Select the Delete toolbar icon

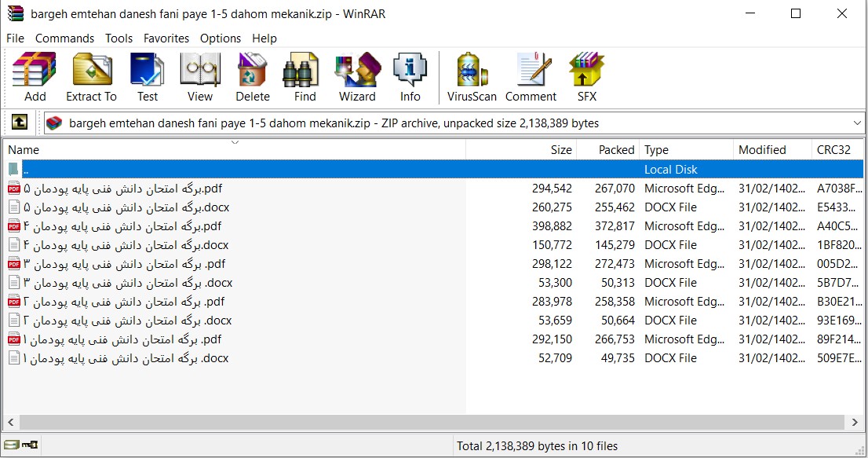[x=253, y=77]
